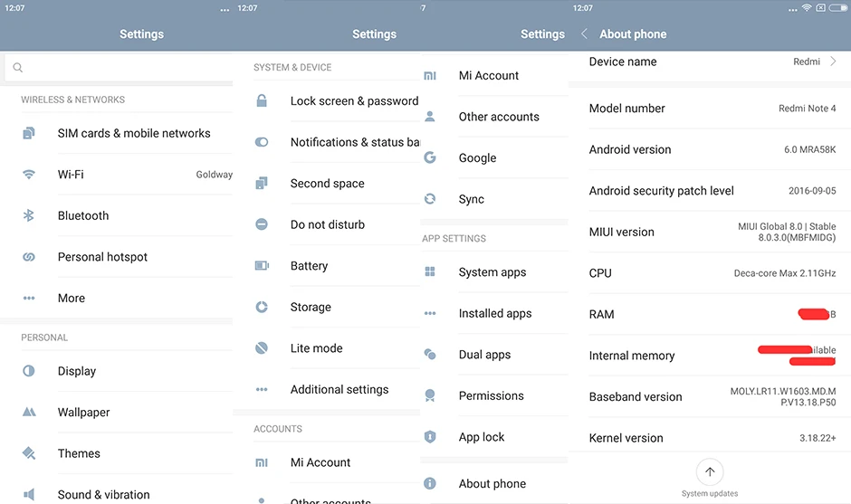Tap the Battery icon
Image resolution: width=851 pixels, height=504 pixels.
(262, 265)
